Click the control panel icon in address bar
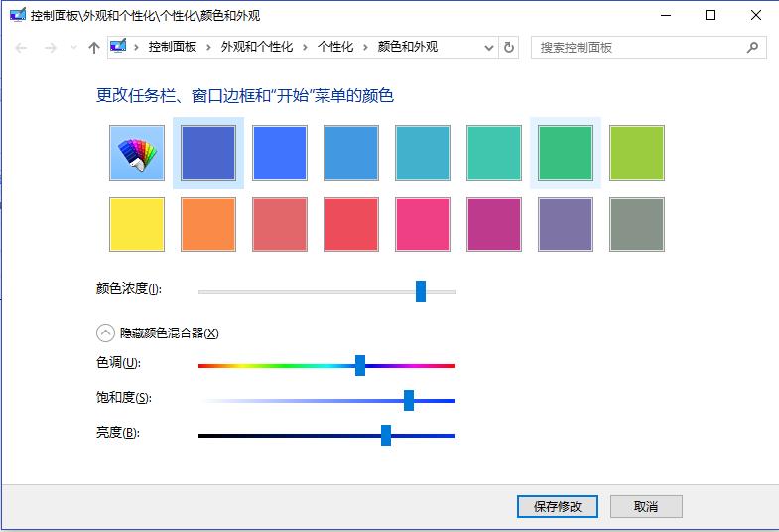Viewport: 779px width, 532px height. (119, 47)
